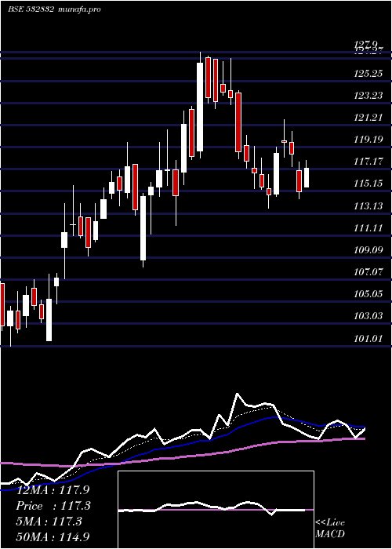Screen dimensions: 392x549
Task: Click the <<Live MACD label
Action: 330,529
